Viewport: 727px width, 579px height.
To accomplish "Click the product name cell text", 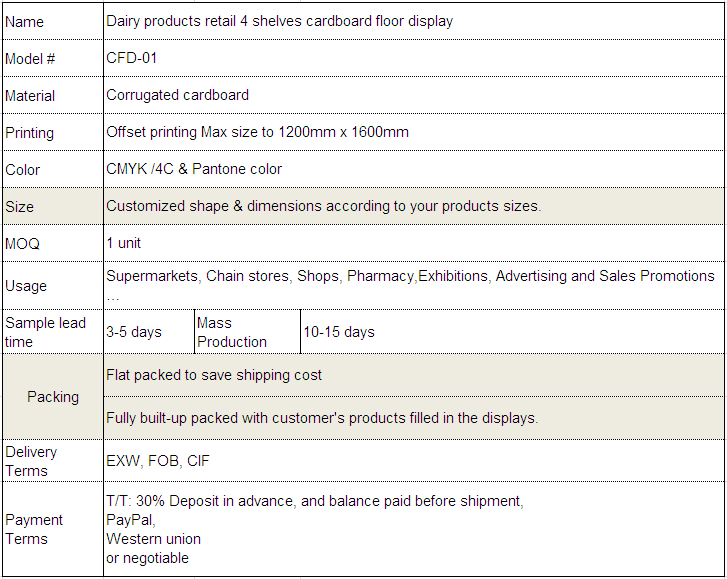I will [x=279, y=21].
